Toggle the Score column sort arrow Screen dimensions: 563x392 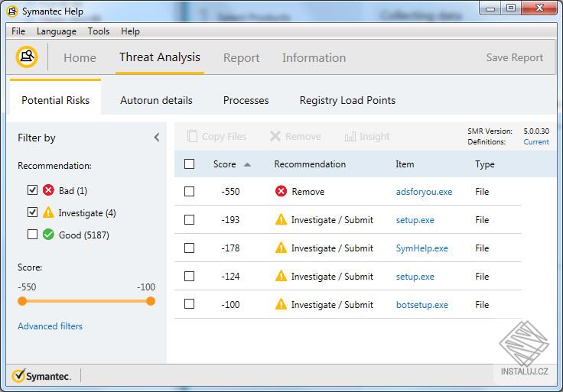247,164
